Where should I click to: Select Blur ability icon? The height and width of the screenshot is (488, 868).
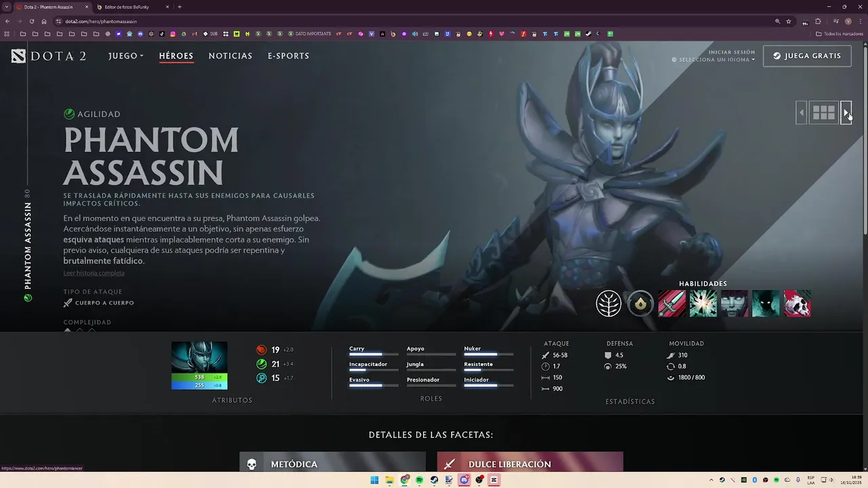pos(734,304)
